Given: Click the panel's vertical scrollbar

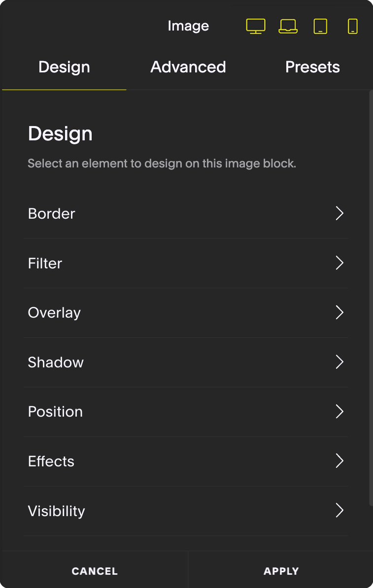Looking at the screenshot, I should [x=371, y=295].
